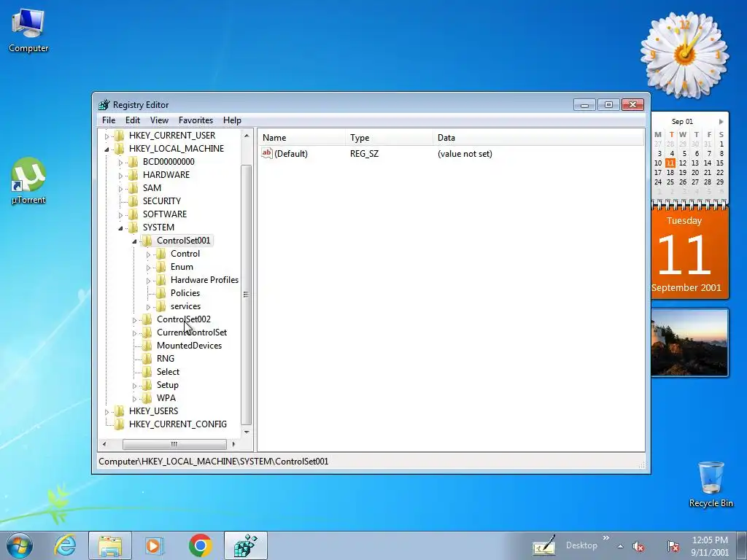Click the tree scroll-down arrow
Screen dimensions: 747x560
(x=247, y=432)
